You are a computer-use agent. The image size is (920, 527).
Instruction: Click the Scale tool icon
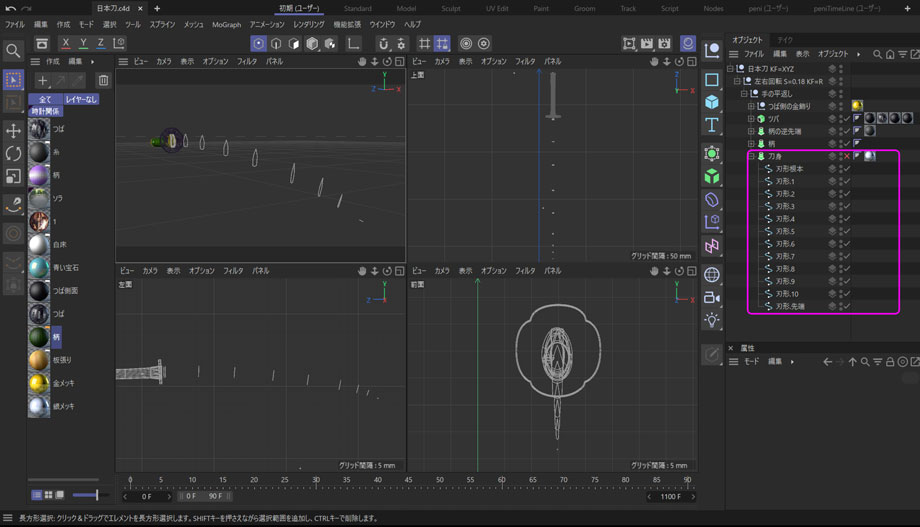13,176
